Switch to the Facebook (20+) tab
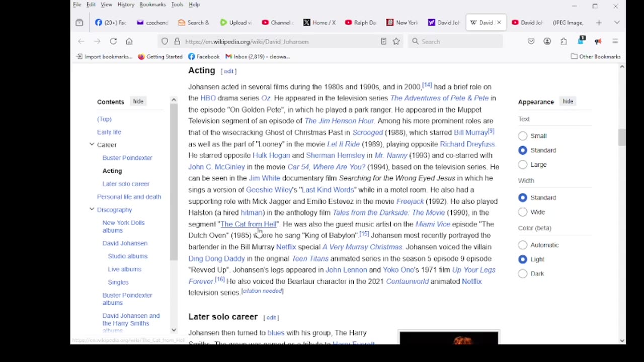Image resolution: width=644 pixels, height=362 pixels. 110,23
